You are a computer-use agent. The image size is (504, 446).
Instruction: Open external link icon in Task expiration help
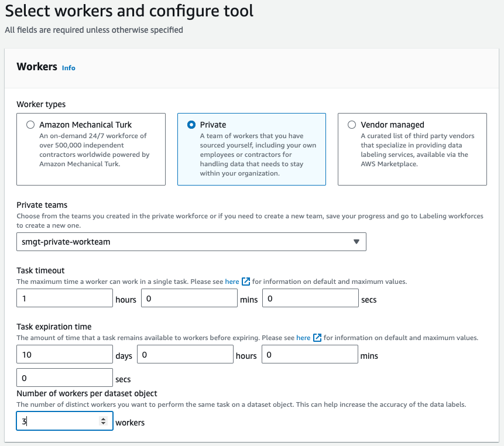pos(317,338)
